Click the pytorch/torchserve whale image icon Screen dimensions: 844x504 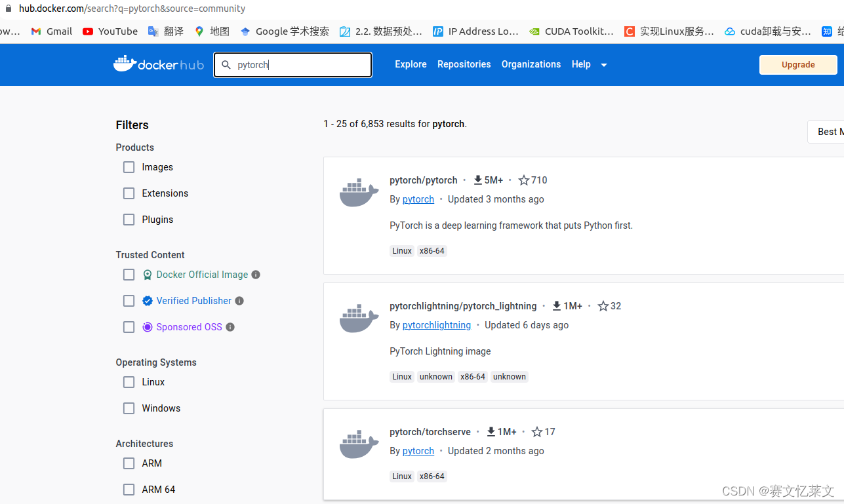tap(359, 444)
